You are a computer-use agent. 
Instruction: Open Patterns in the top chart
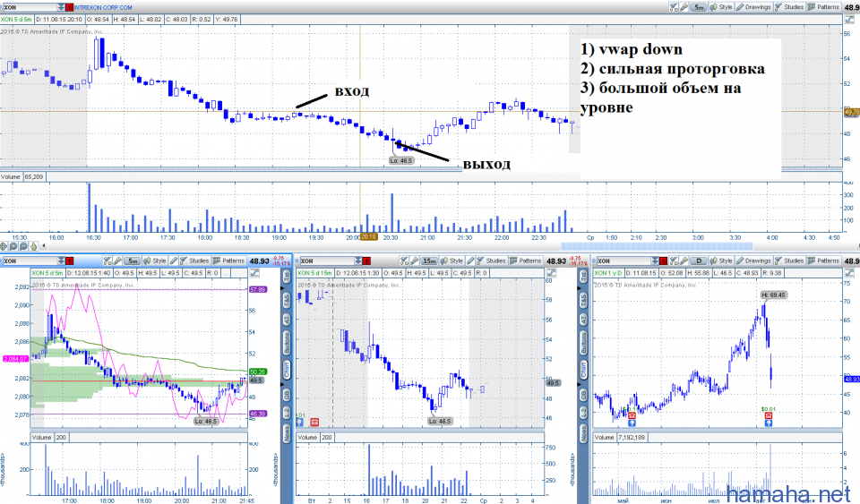(x=824, y=7)
